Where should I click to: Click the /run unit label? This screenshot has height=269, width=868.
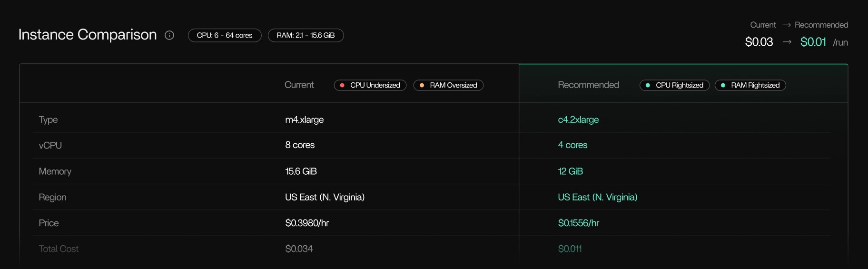pos(840,43)
